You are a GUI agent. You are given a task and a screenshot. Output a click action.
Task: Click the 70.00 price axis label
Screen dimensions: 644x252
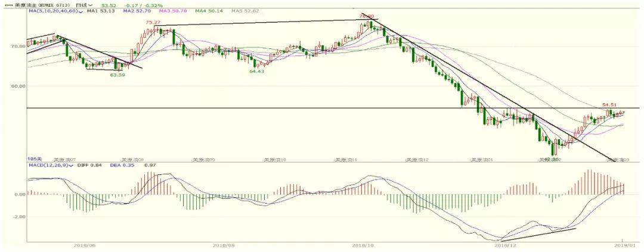point(18,45)
